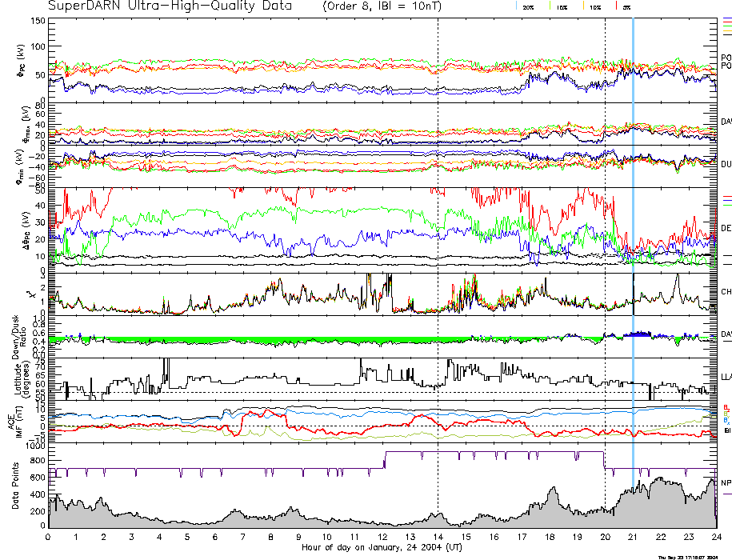Click the 'ACE IMF (nT)' y-axis label

pos(14,422)
